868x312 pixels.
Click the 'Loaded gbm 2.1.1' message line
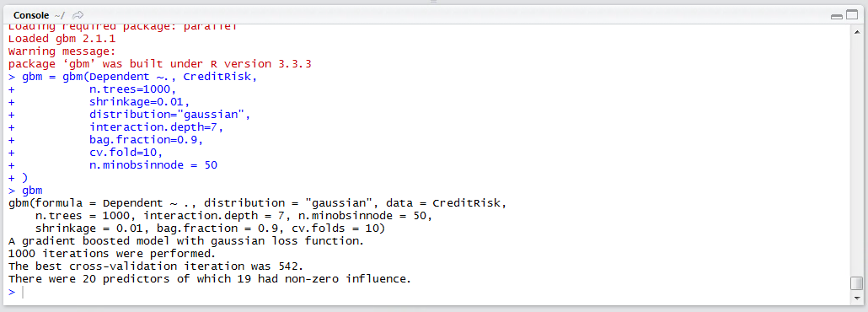click(62, 40)
